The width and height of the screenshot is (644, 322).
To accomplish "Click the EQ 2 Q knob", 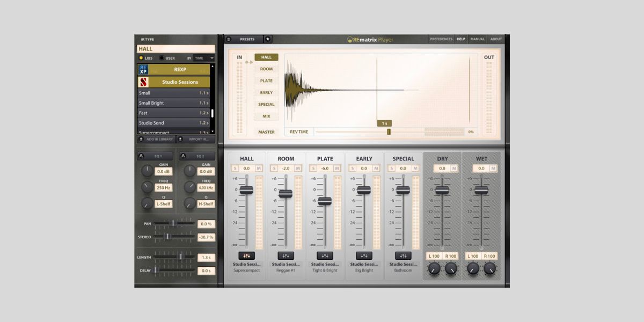I will click(189, 203).
